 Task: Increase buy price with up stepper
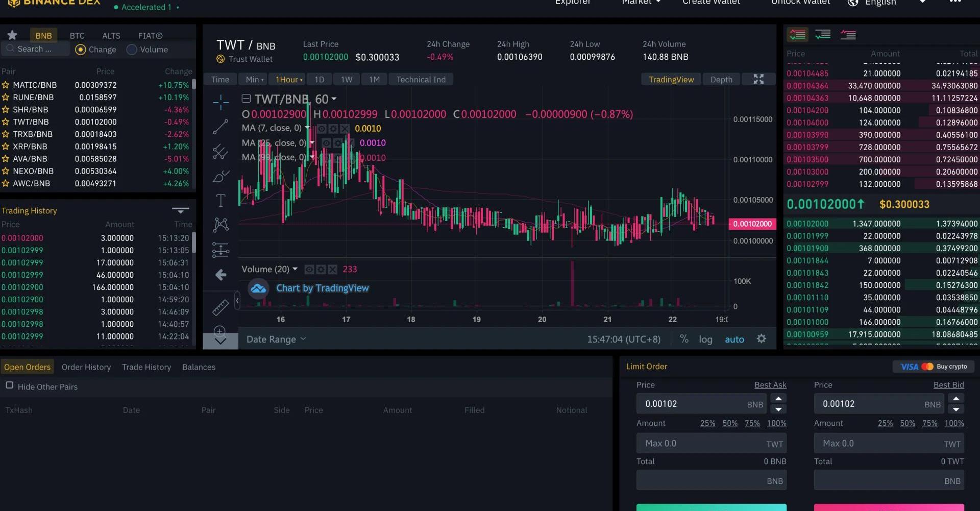pos(778,399)
